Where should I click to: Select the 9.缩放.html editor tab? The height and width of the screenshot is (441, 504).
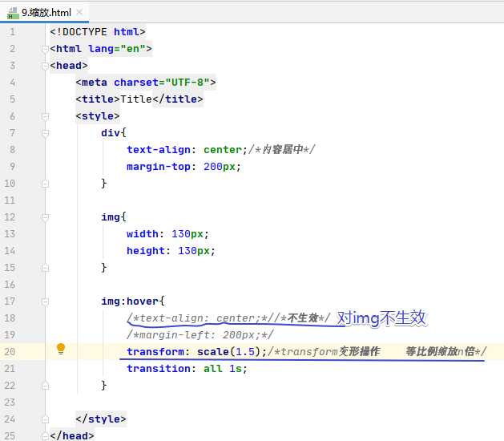(x=44, y=13)
